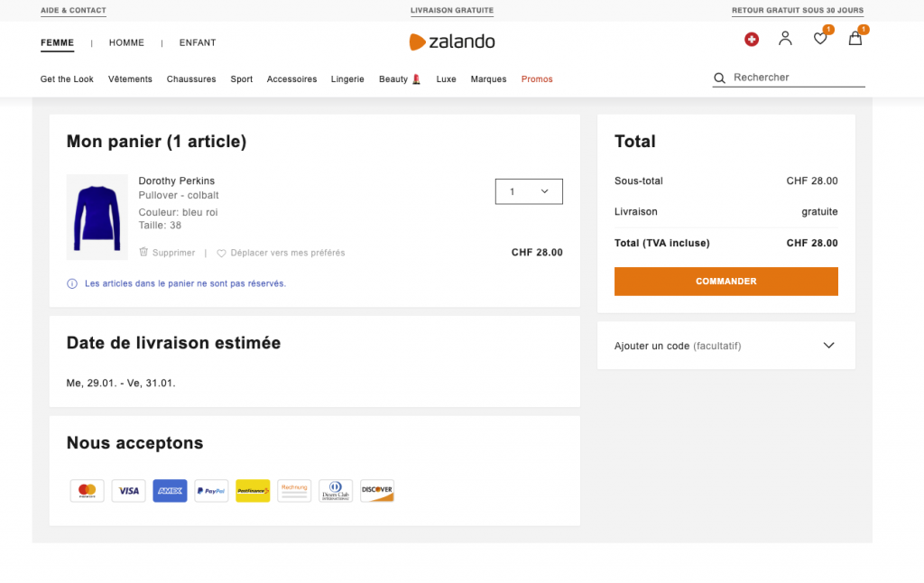Viewport: 924px width, 583px height.
Task: Click the reservation notice text
Action: coord(185,283)
